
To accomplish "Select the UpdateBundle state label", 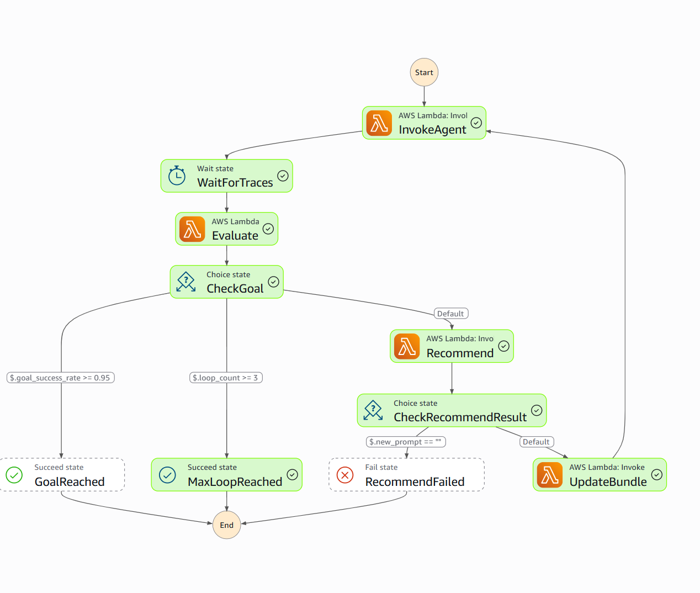I will pos(608,482).
